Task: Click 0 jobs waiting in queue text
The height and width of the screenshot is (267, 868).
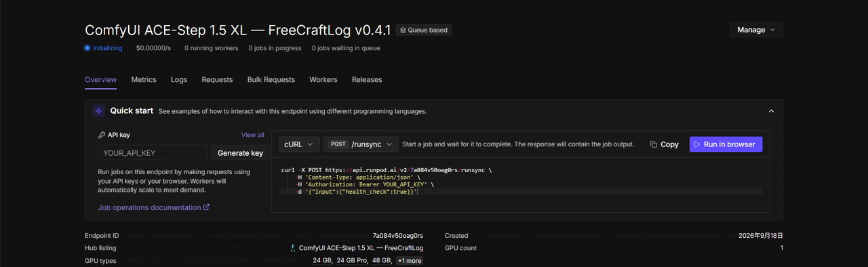Action: (346, 48)
